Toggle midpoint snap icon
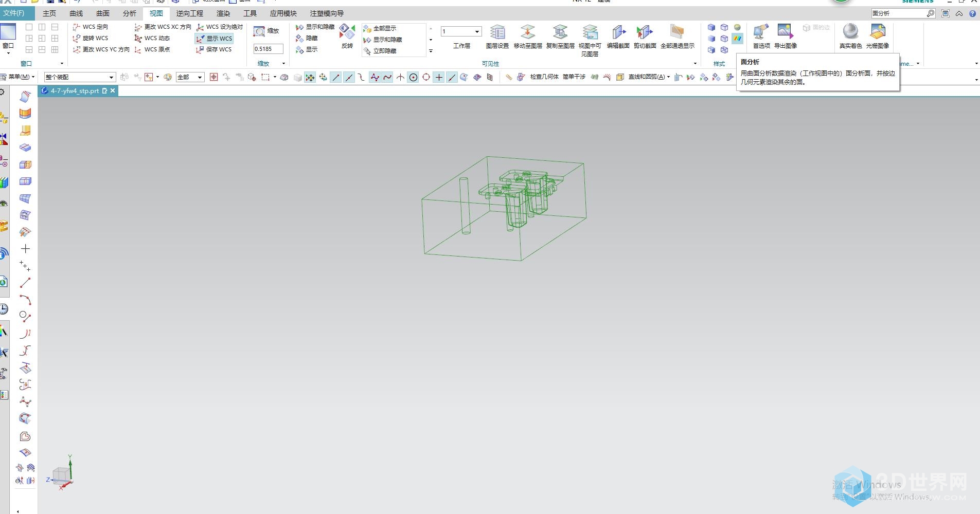 (349, 77)
